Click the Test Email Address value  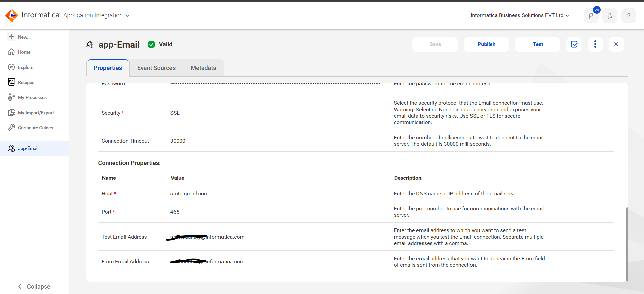[x=207, y=237]
